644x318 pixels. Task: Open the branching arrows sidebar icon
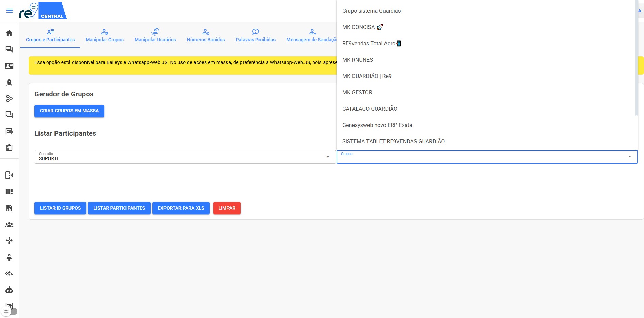tap(9, 241)
